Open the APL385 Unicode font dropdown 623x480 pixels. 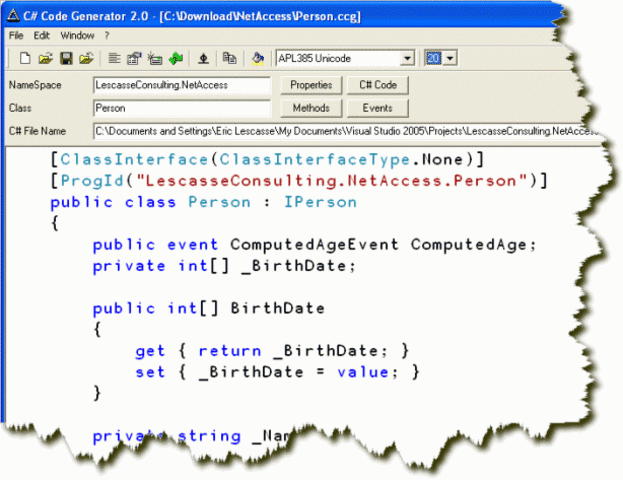coord(407,58)
